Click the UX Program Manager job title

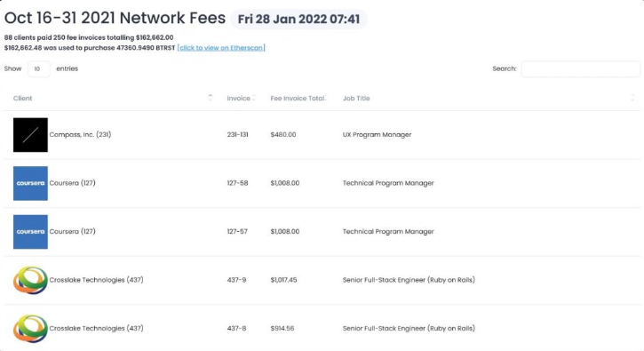click(x=377, y=134)
